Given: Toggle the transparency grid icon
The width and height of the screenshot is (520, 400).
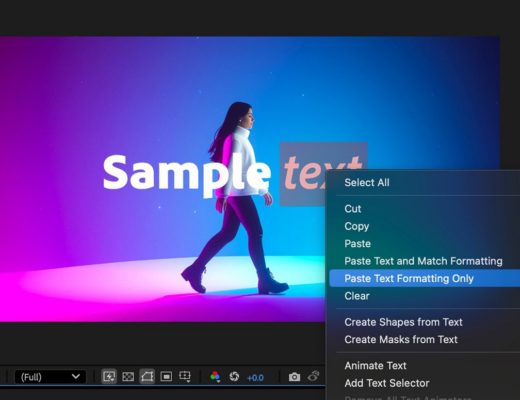Looking at the screenshot, I should tap(128, 377).
